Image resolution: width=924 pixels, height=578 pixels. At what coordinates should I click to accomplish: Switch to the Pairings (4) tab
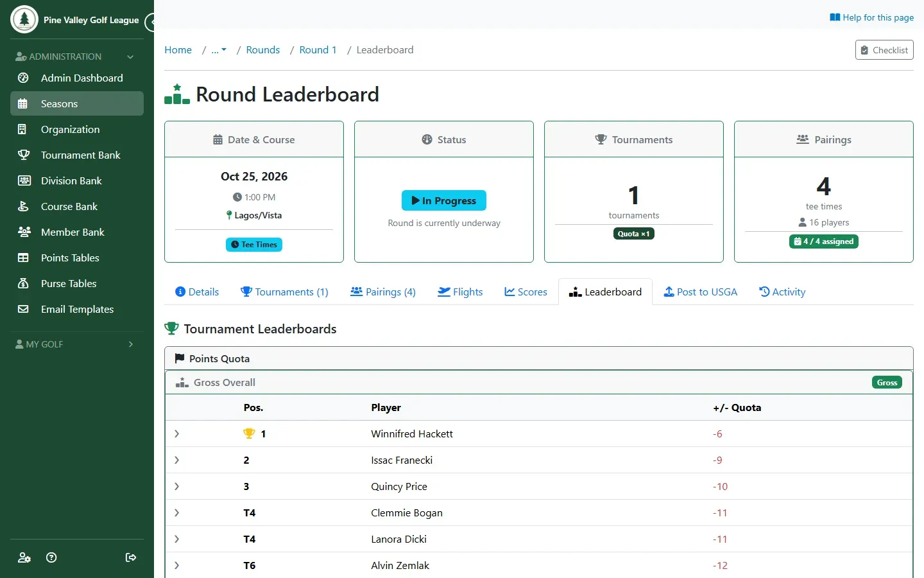coord(383,292)
